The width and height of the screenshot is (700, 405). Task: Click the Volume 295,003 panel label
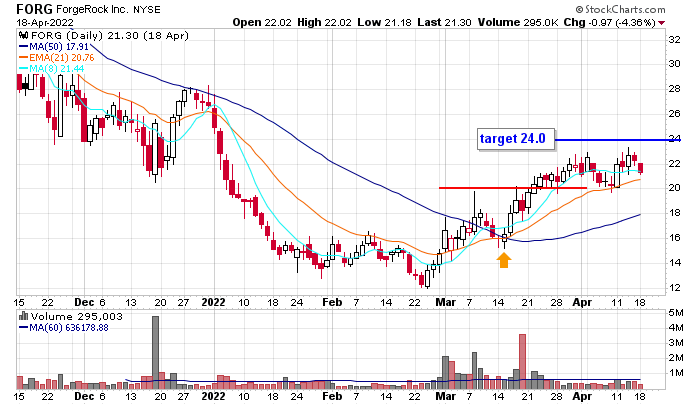click(76, 316)
